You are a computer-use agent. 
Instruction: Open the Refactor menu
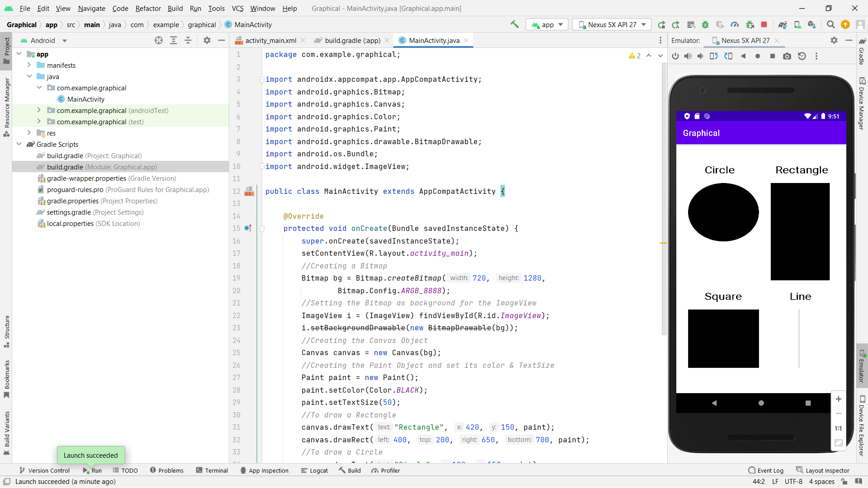(x=148, y=8)
